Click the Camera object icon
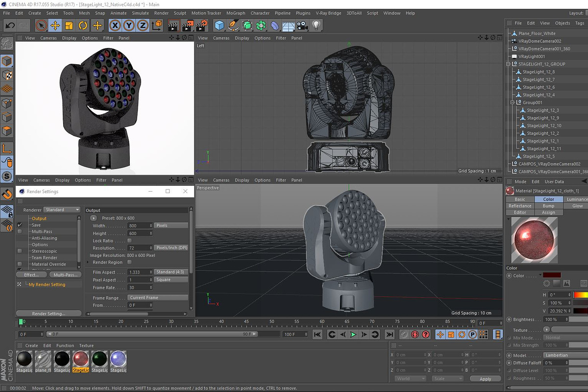Image resolution: width=588 pixels, height=392 pixels. pos(302,25)
